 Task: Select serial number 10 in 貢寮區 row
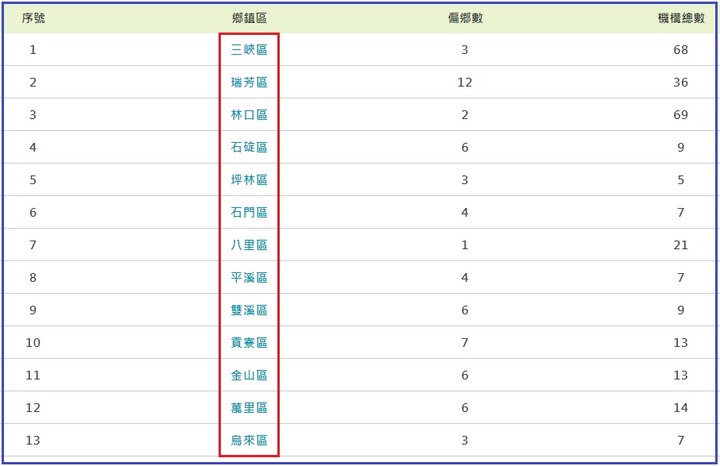pyautogui.click(x=33, y=342)
